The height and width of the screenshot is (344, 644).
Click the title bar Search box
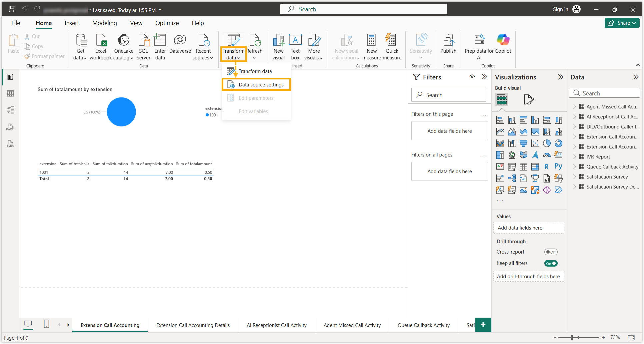(x=363, y=9)
